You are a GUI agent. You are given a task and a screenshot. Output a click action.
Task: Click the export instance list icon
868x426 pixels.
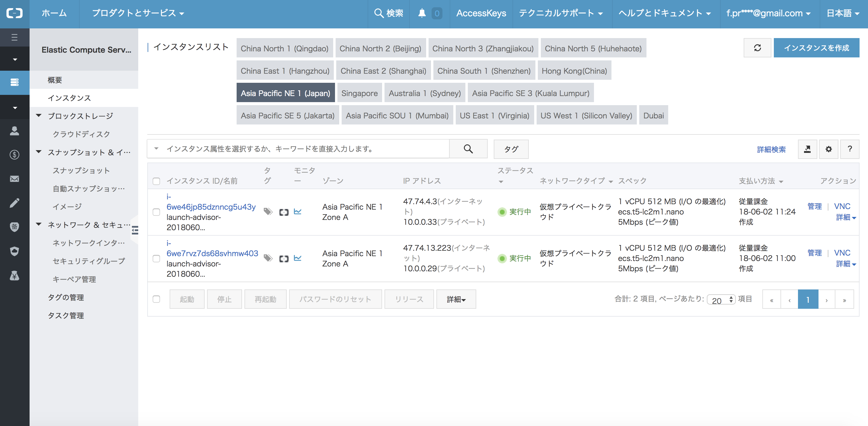coord(807,149)
